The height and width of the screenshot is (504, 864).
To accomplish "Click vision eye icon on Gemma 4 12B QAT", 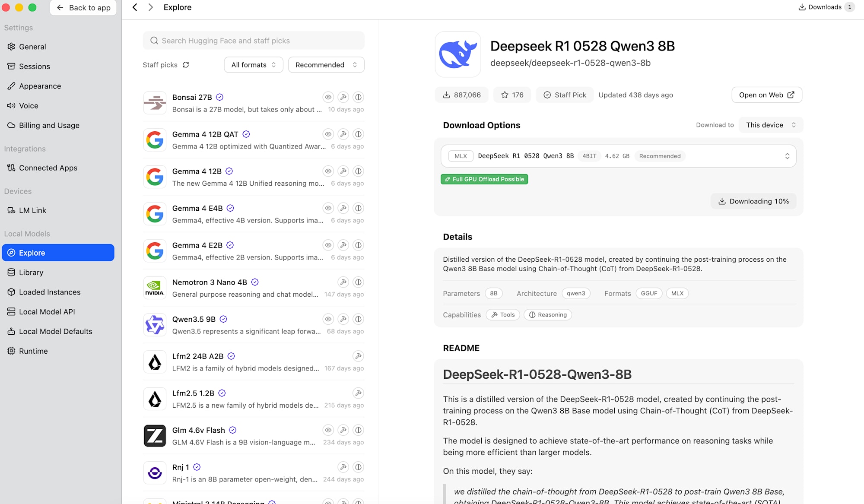I will tap(328, 134).
